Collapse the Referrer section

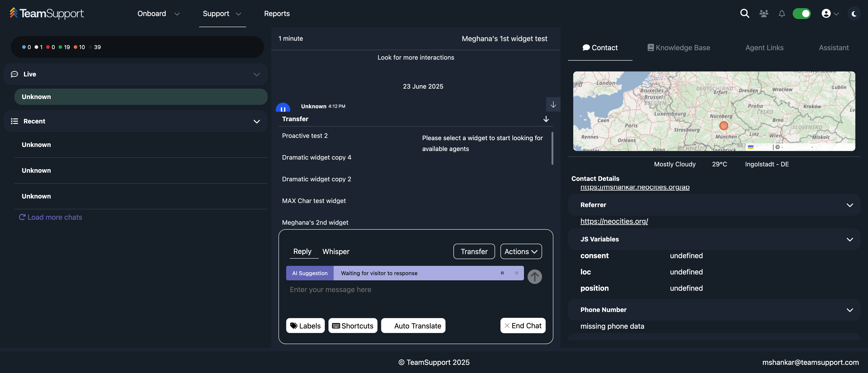[x=849, y=205]
